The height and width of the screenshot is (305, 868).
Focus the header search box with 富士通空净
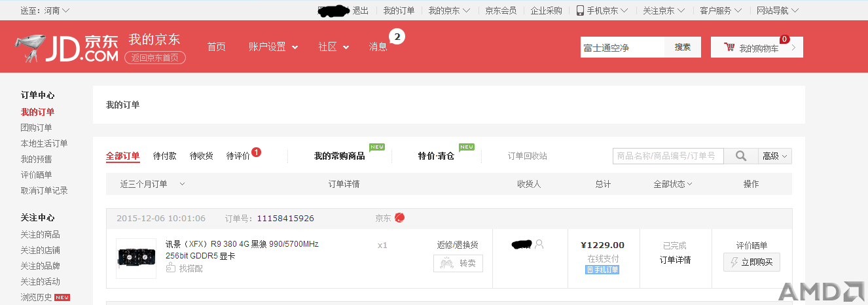point(623,47)
